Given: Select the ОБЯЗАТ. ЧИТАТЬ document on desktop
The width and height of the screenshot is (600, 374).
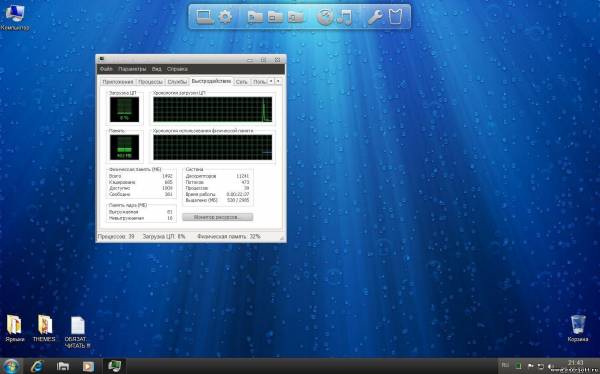Looking at the screenshot, I should (77, 332).
